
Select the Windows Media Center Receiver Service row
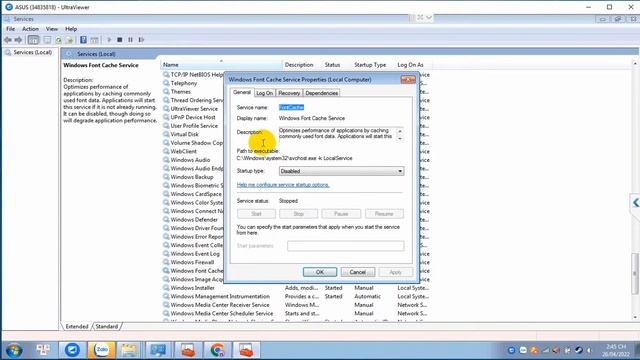(x=296, y=305)
